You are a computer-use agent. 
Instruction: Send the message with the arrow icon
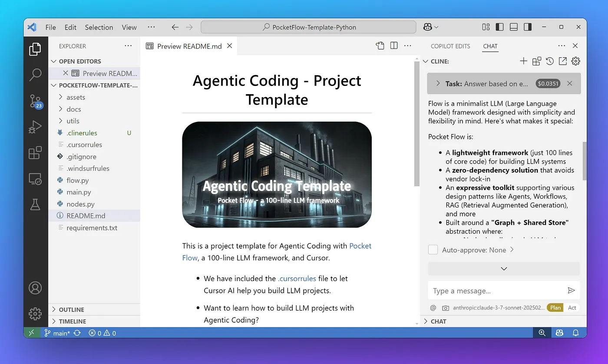pyautogui.click(x=572, y=291)
